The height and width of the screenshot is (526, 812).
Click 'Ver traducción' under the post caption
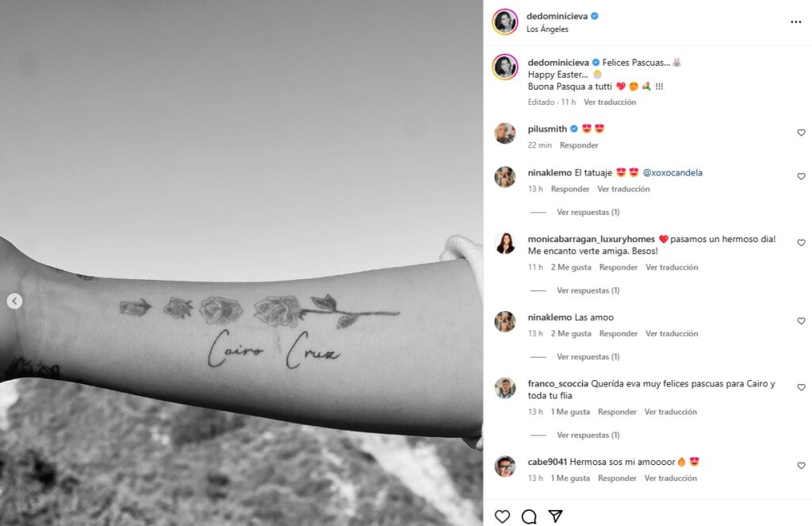610,102
